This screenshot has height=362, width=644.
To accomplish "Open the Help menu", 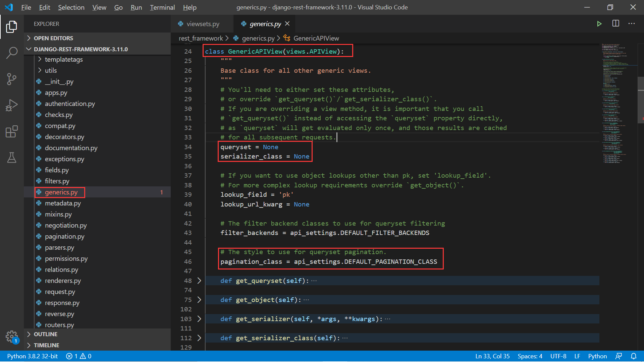I will point(190,7).
